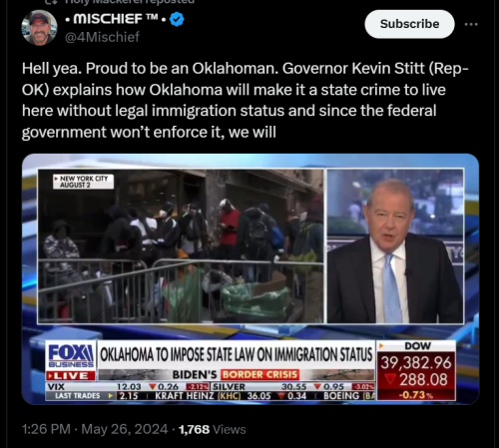
Task: Open the MISCHIEF display name profile
Action: click(112, 19)
